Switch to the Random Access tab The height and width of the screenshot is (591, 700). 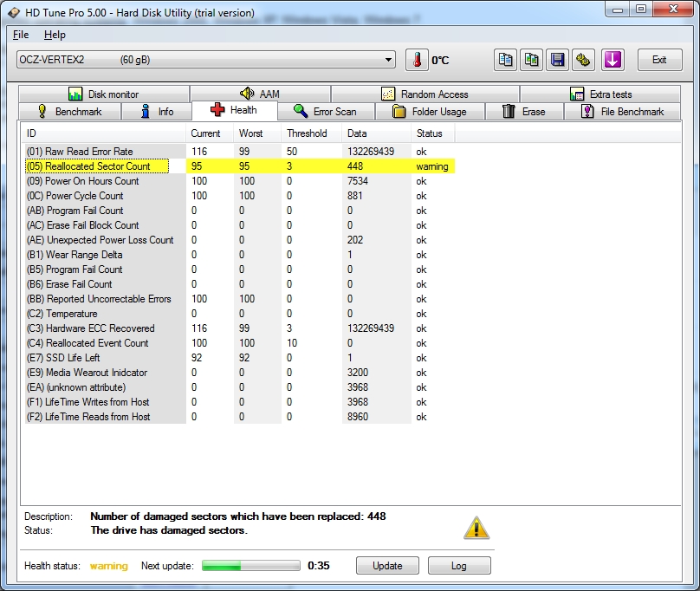[x=425, y=94]
